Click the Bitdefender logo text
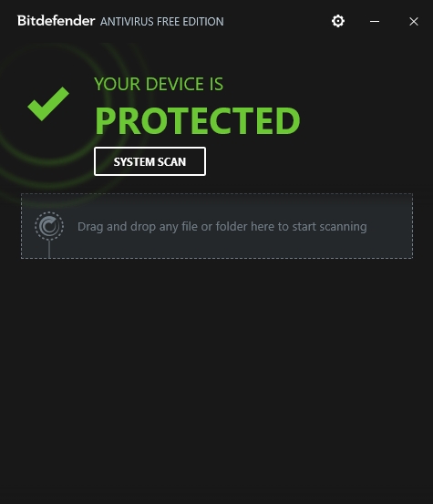The width and height of the screenshot is (433, 504). click(x=56, y=21)
